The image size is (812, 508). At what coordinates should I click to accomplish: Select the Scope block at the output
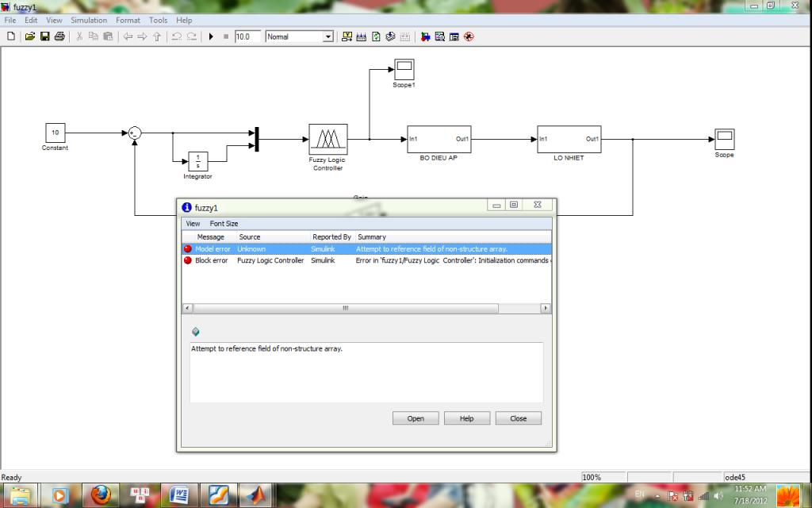click(x=725, y=139)
